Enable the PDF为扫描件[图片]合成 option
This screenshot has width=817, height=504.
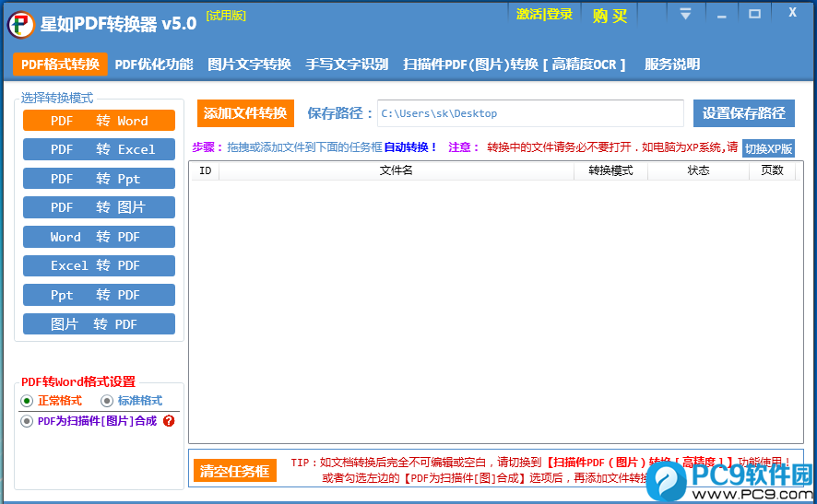27,421
